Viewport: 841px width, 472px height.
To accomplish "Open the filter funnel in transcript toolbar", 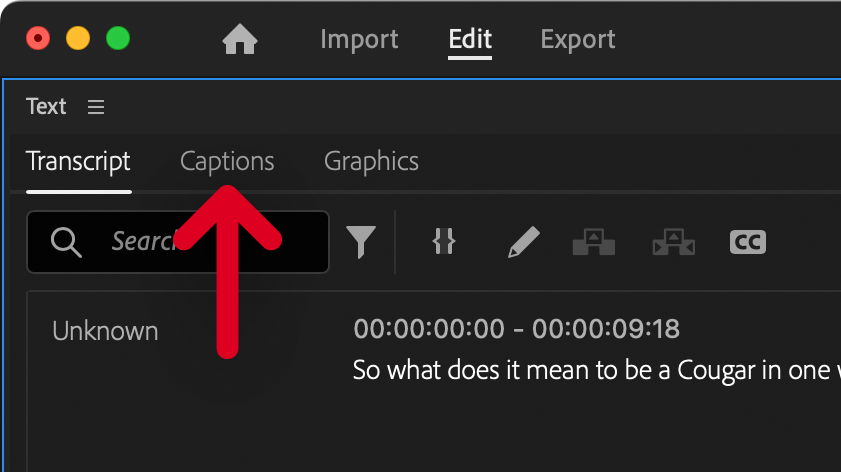I will tap(361, 242).
